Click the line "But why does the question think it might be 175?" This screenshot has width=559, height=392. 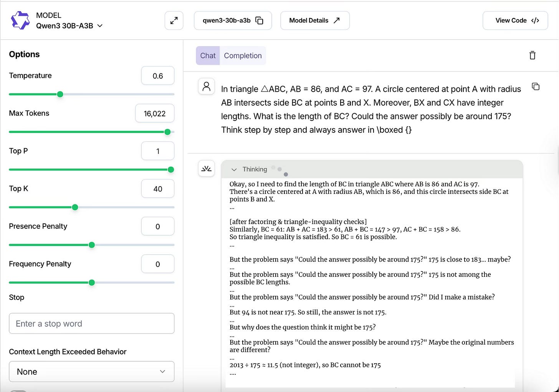[x=303, y=327]
